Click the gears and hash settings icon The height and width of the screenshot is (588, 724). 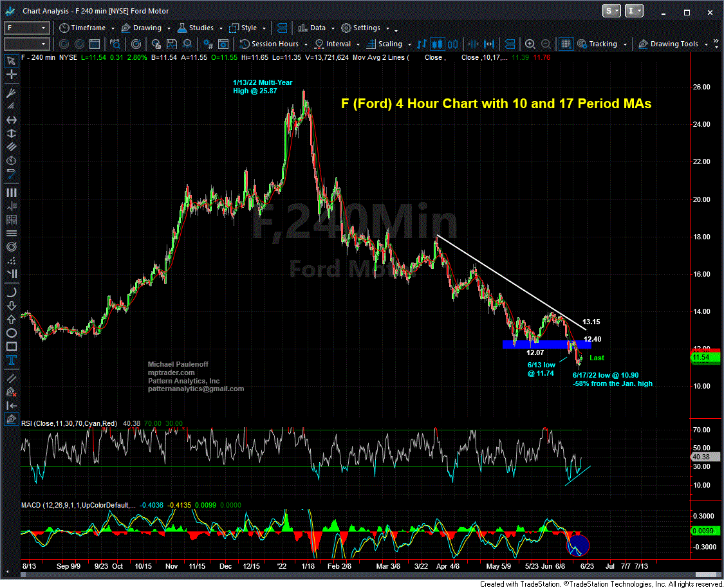tap(208, 44)
